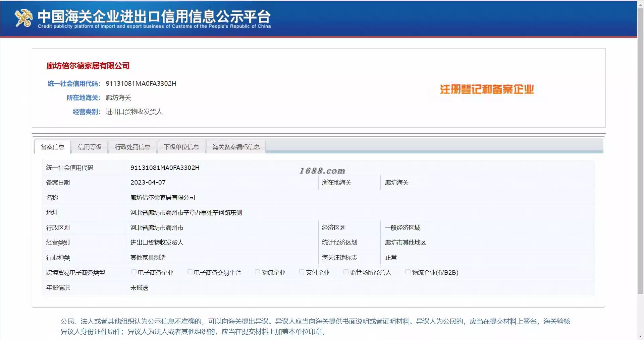Click 廊坊海关 in the table's 所在地海关 row
The width and height of the screenshot is (644, 340).
[396, 183]
